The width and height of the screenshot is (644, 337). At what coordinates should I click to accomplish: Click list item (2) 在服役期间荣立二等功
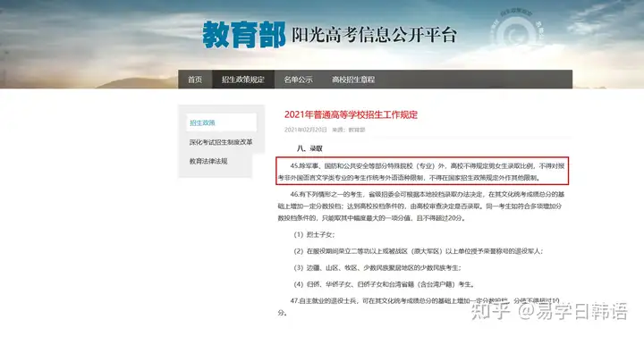[418, 251]
